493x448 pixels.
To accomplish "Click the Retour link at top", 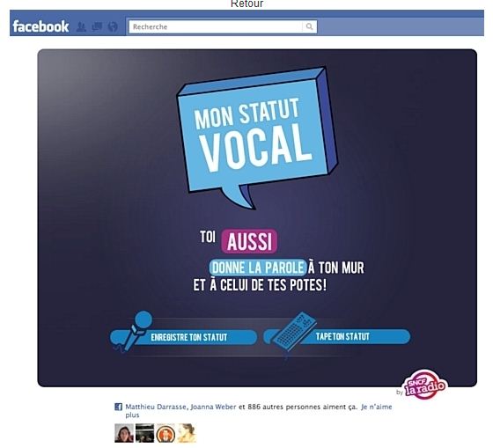I will pyautogui.click(x=246, y=4).
